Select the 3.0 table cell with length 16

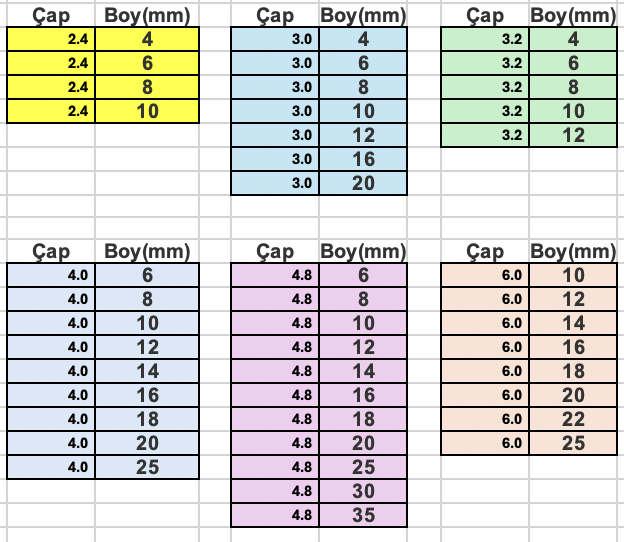pyautogui.click(x=363, y=159)
